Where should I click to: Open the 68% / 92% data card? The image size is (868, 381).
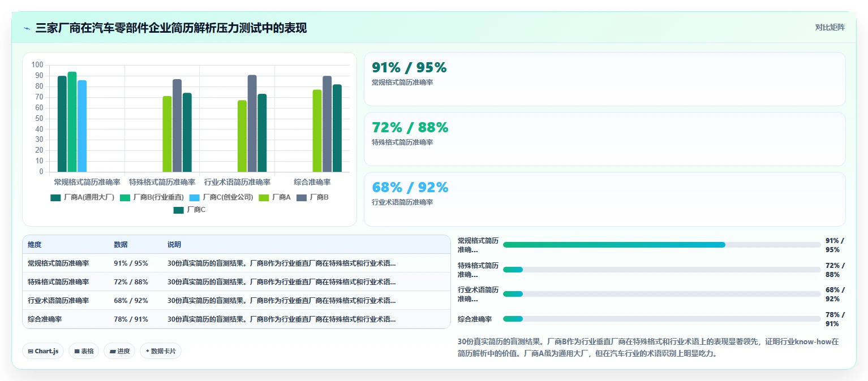point(604,199)
